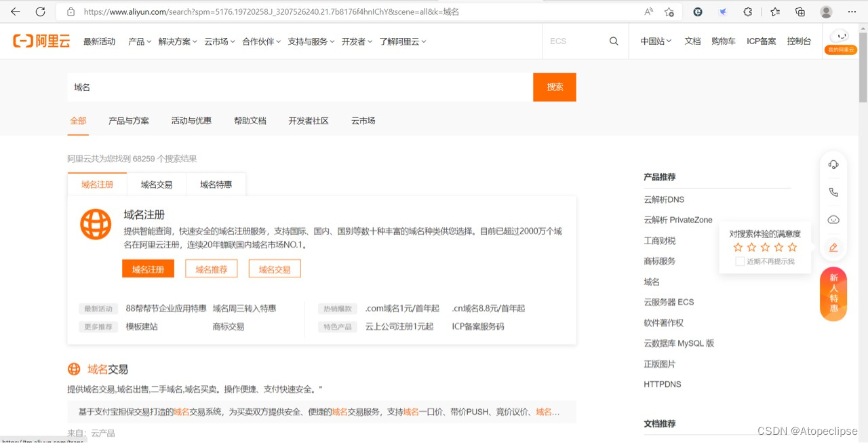Click the filled orange 域名注册 button
Viewport: 868px width, 443px height.
[148, 269]
